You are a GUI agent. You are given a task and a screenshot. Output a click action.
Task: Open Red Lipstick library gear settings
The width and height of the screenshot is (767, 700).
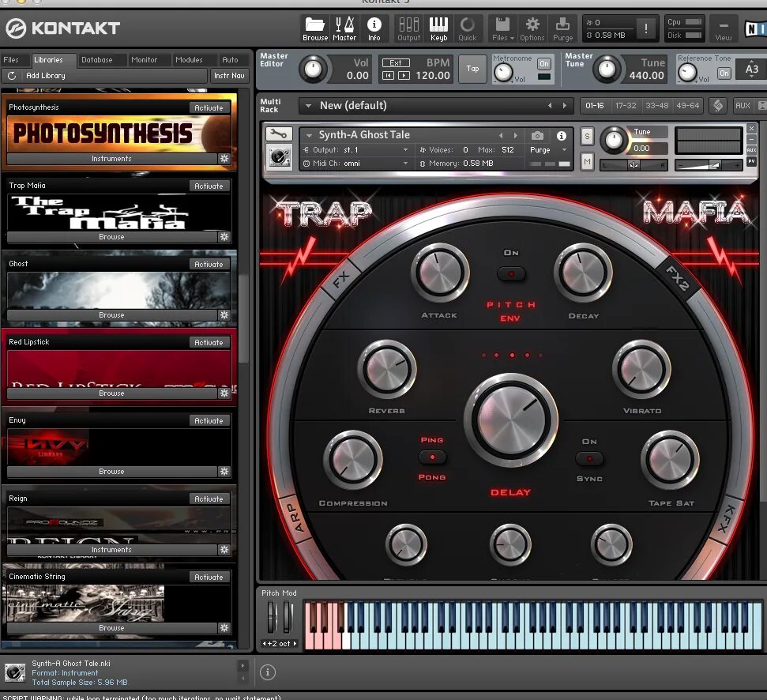point(224,393)
